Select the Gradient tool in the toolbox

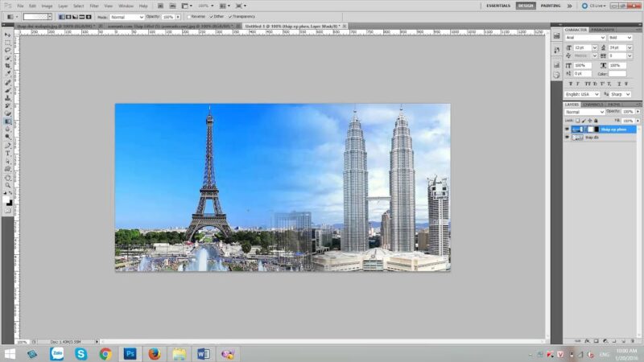8,121
